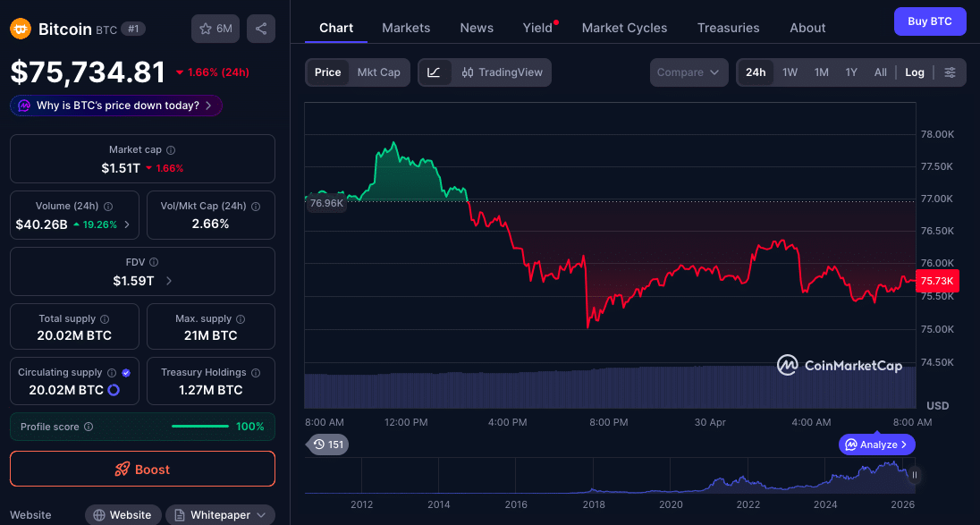Open the Market Cycles tab

pos(624,28)
